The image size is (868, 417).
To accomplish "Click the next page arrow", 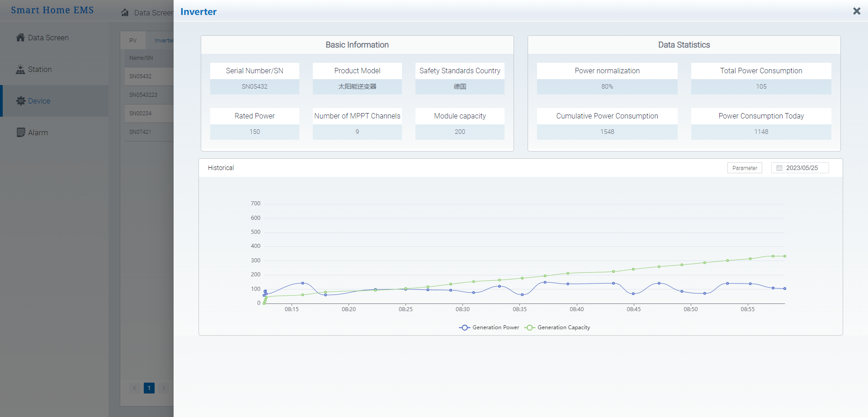I will (x=164, y=388).
